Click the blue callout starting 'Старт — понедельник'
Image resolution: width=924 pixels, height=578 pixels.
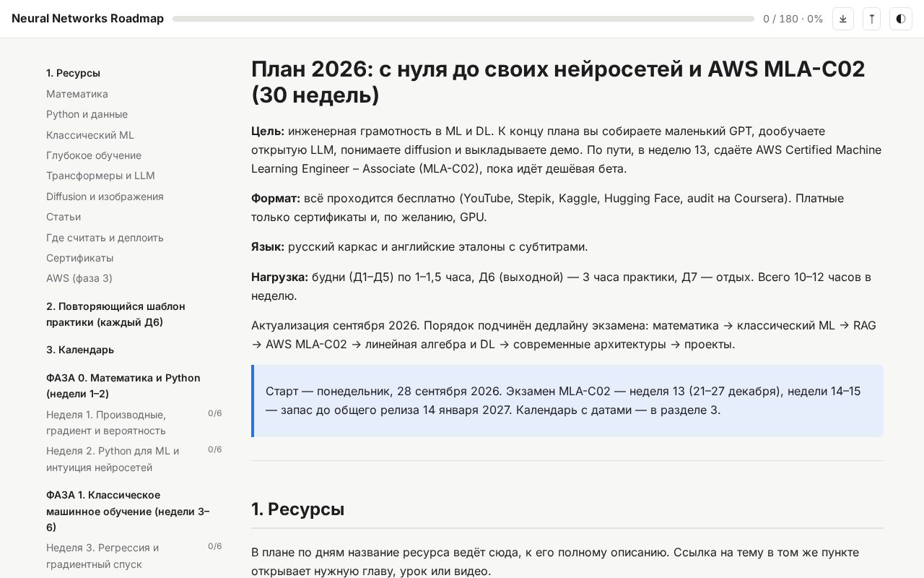coord(567,401)
